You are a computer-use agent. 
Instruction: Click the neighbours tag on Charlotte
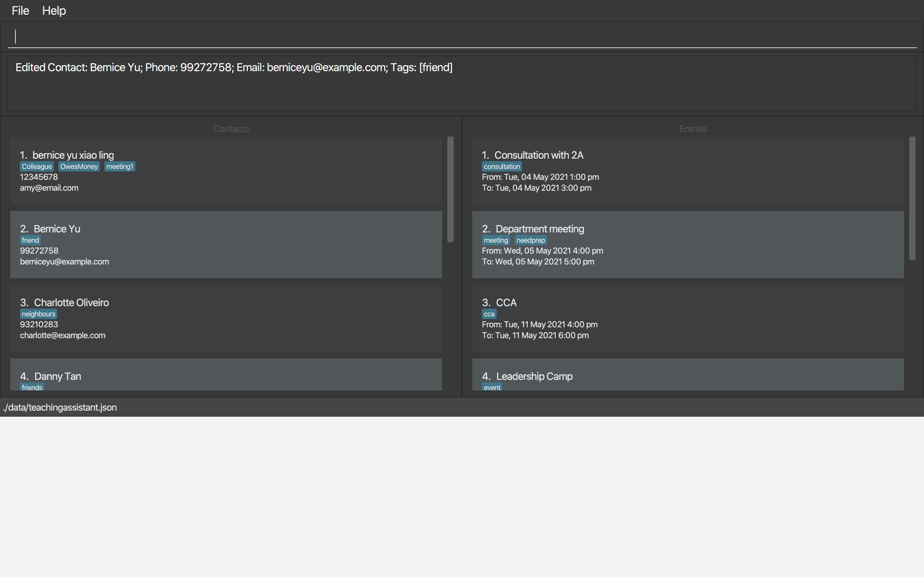(38, 314)
